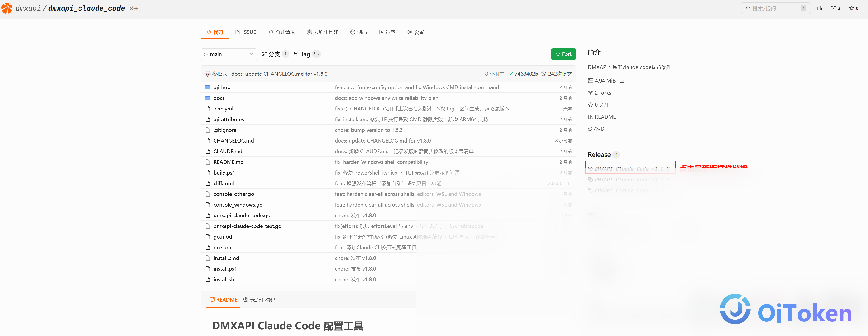Click the 举报 report link
This screenshot has height=336, width=868.
point(596,129)
